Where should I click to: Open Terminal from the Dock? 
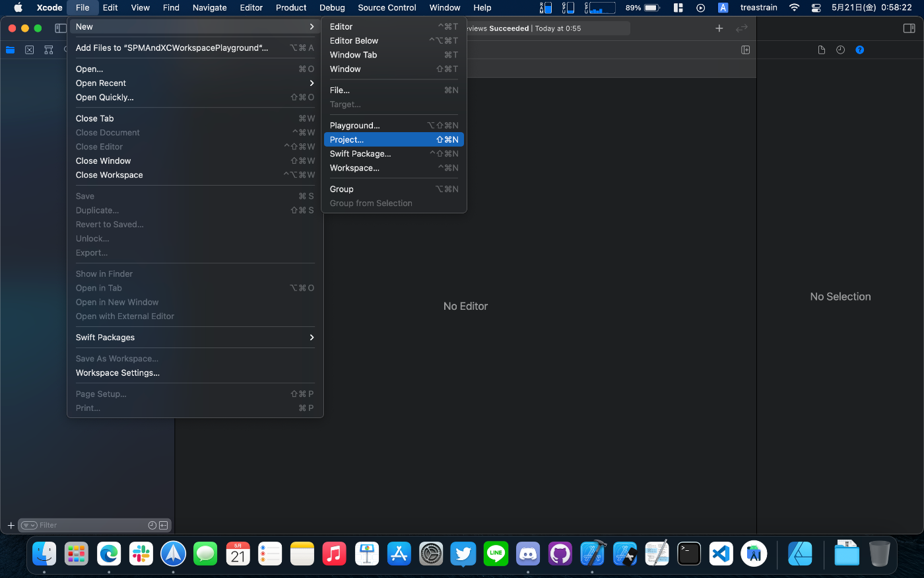(689, 554)
